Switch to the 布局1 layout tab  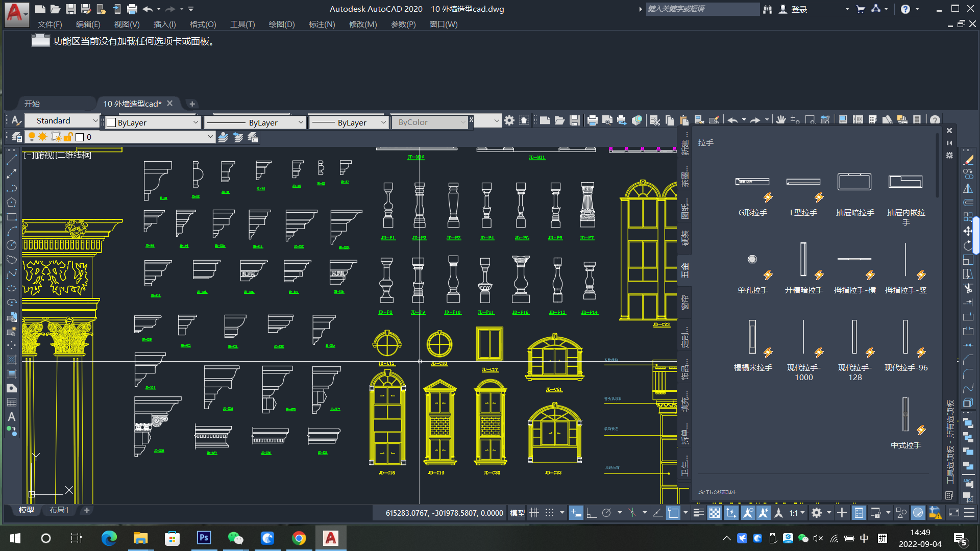[59, 510]
